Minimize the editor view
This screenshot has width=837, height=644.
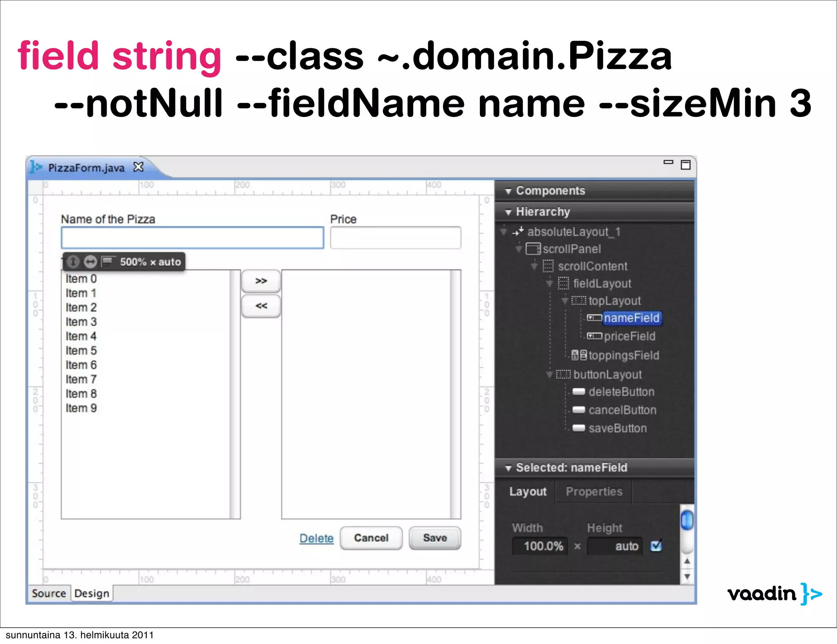(668, 162)
